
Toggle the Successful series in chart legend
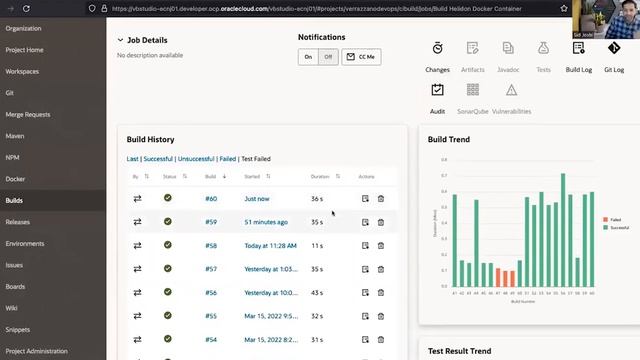pyautogui.click(x=616, y=227)
